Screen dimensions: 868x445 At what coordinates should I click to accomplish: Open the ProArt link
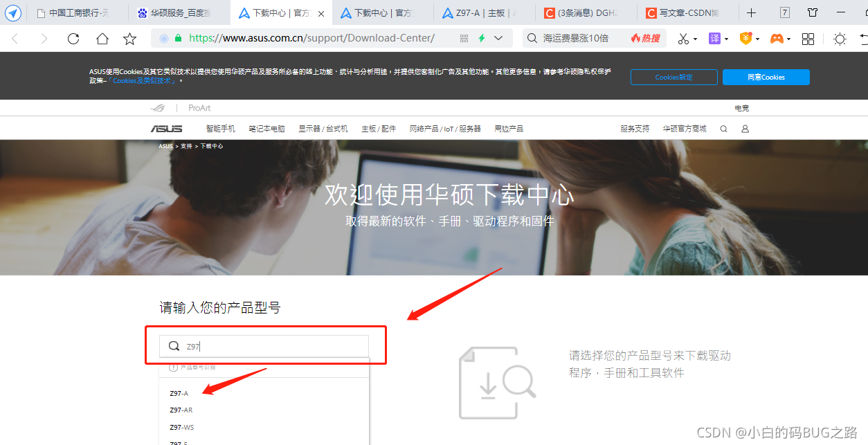tap(199, 108)
